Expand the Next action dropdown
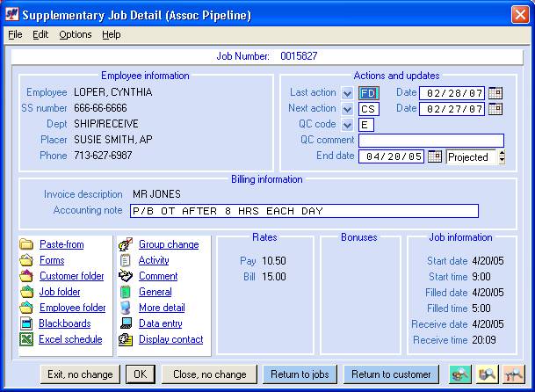Screen dimensions: 535x392 [x=347, y=109]
